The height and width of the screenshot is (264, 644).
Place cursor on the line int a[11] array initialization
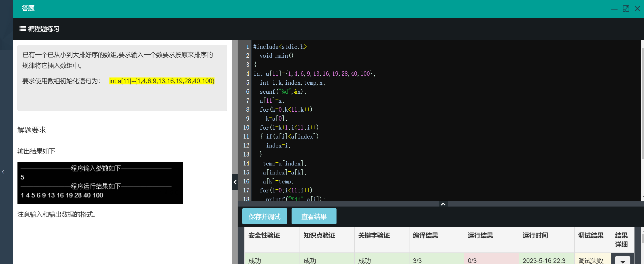314,74
